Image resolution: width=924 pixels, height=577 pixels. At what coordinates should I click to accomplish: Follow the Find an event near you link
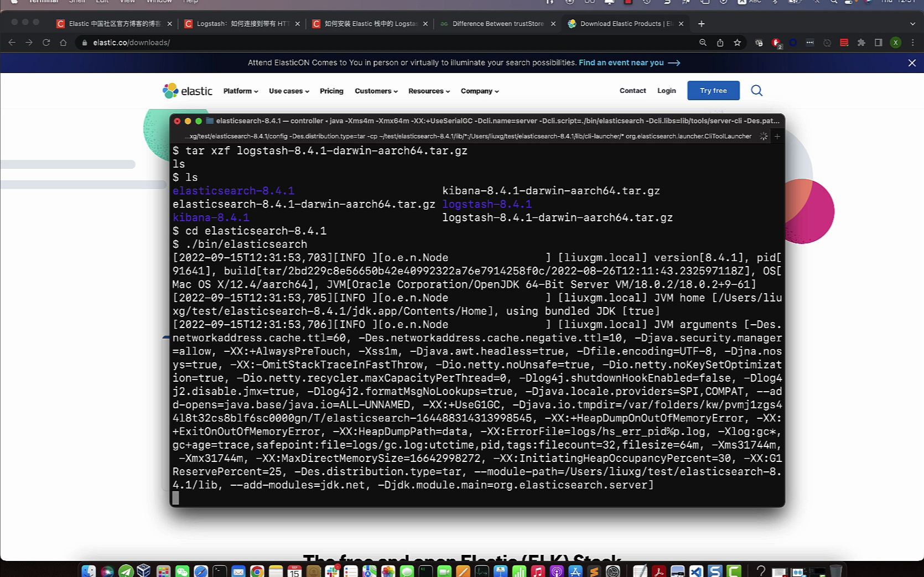(629, 63)
